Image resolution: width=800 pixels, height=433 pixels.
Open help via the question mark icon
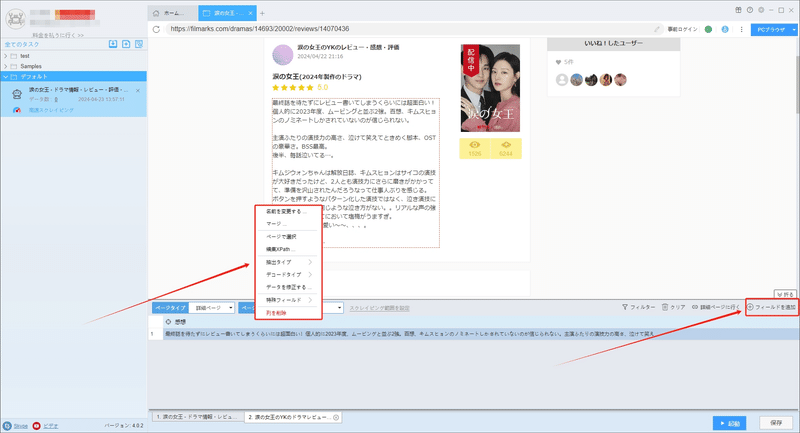coord(749,10)
